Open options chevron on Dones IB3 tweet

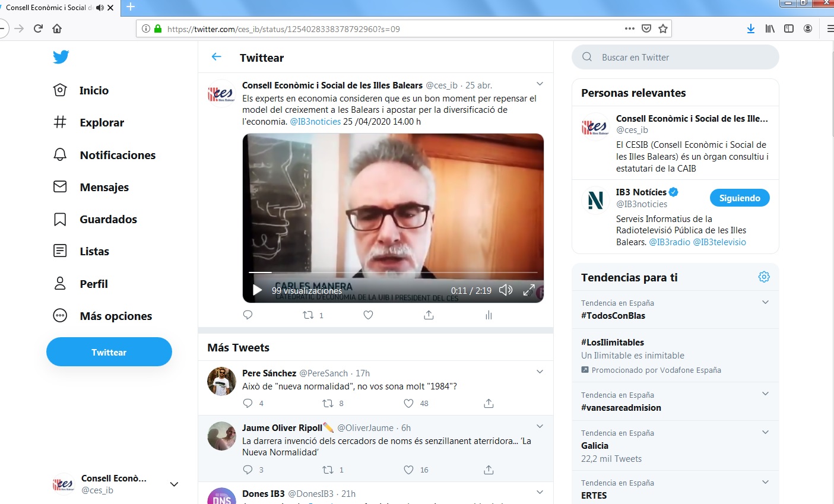[540, 492]
